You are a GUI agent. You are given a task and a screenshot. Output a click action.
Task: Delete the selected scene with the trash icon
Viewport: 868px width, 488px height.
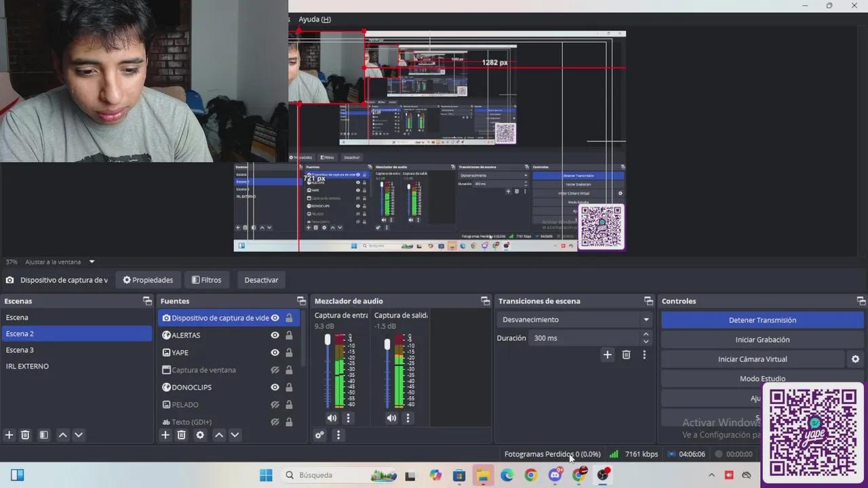click(25, 435)
